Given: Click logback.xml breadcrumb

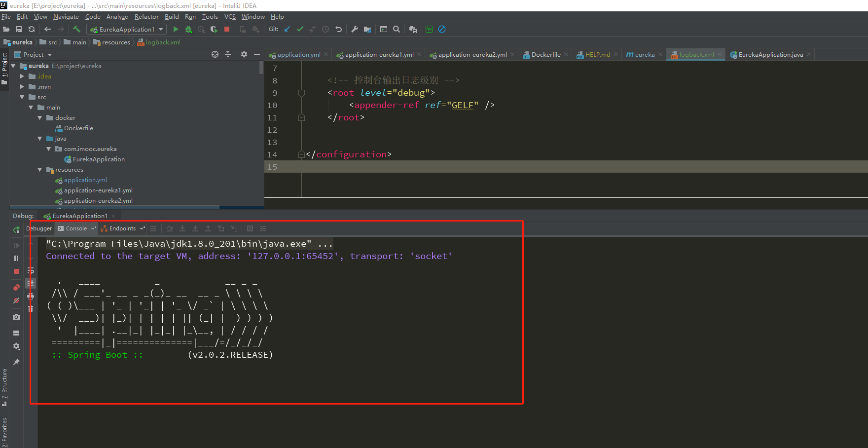Looking at the screenshot, I should click(x=159, y=42).
